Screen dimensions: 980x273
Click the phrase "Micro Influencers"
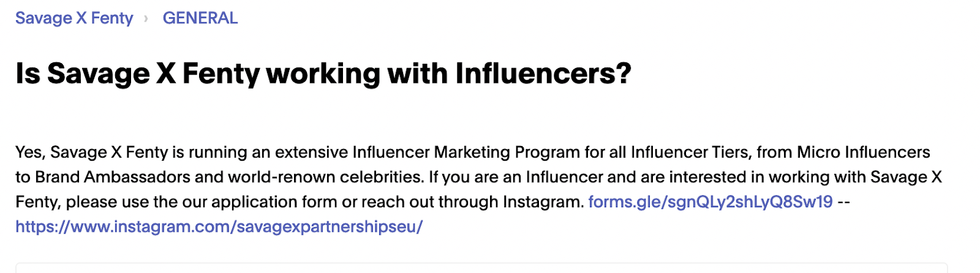click(863, 152)
